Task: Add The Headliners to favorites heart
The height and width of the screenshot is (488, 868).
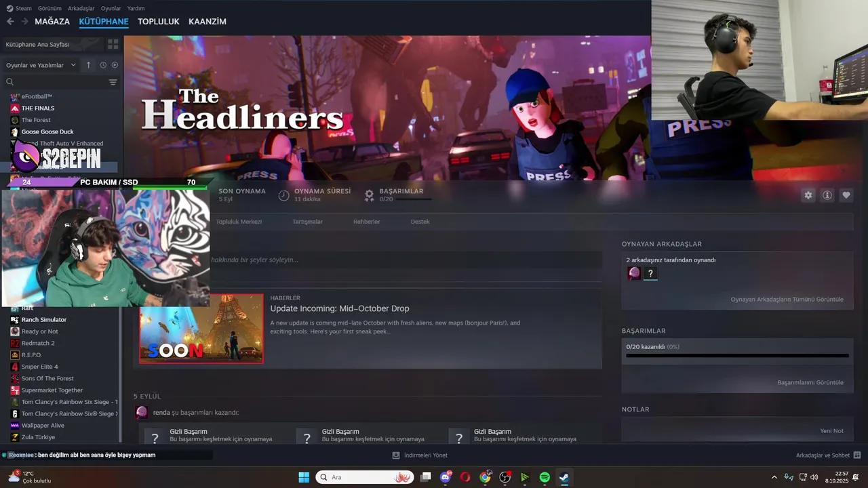Action: click(x=846, y=195)
